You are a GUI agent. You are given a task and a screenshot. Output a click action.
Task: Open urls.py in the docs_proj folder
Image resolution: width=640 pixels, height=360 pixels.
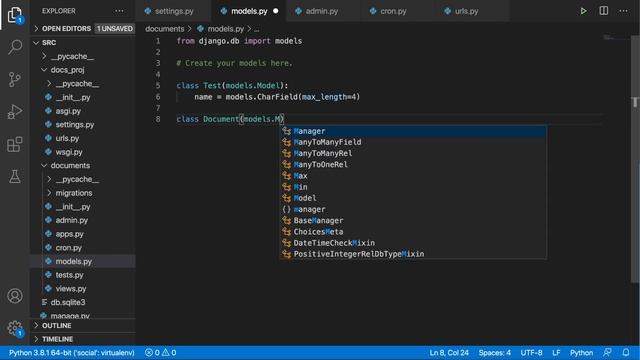point(67,138)
